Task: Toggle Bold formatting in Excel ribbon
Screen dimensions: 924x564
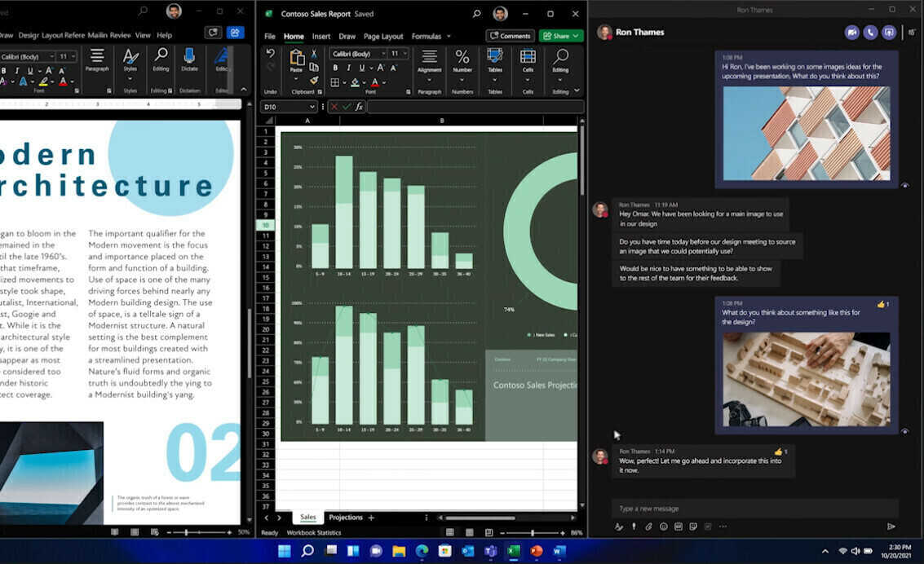Action: coord(335,68)
